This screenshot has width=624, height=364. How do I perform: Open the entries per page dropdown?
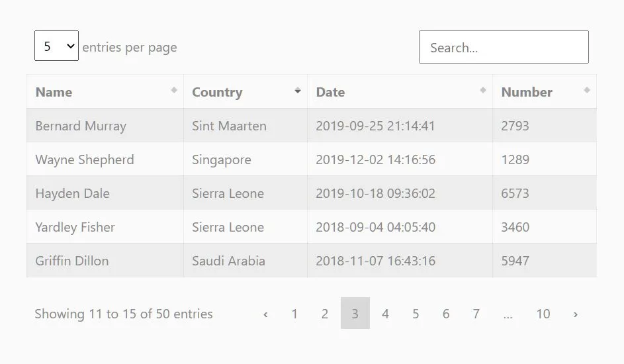click(56, 46)
